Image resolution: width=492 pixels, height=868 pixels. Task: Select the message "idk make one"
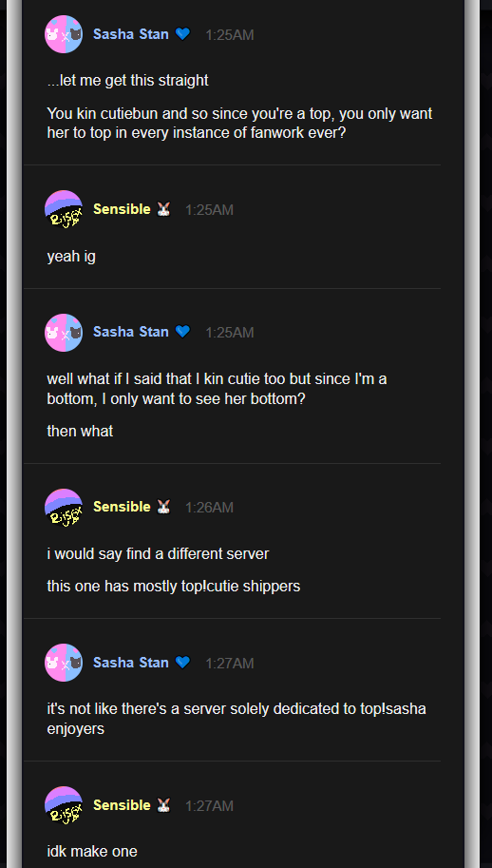(92, 852)
